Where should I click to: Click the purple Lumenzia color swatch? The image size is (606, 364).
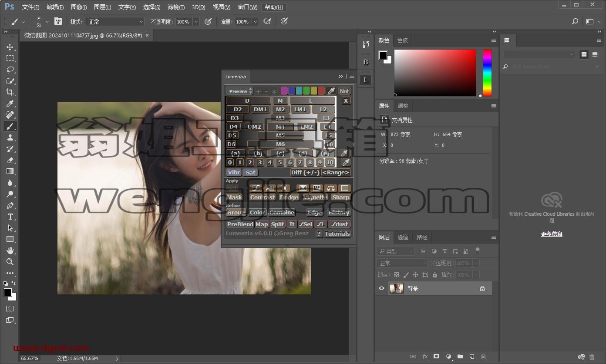[284, 91]
